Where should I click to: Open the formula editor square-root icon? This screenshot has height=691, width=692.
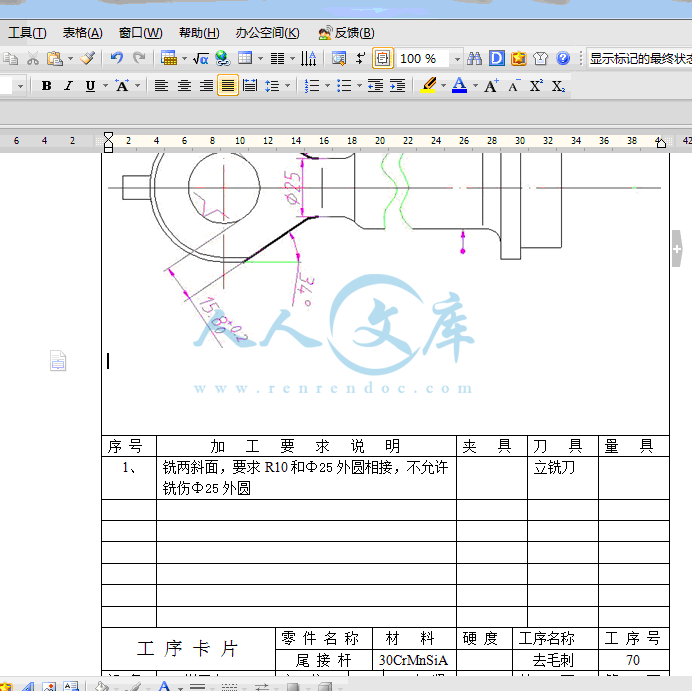click(x=200, y=58)
